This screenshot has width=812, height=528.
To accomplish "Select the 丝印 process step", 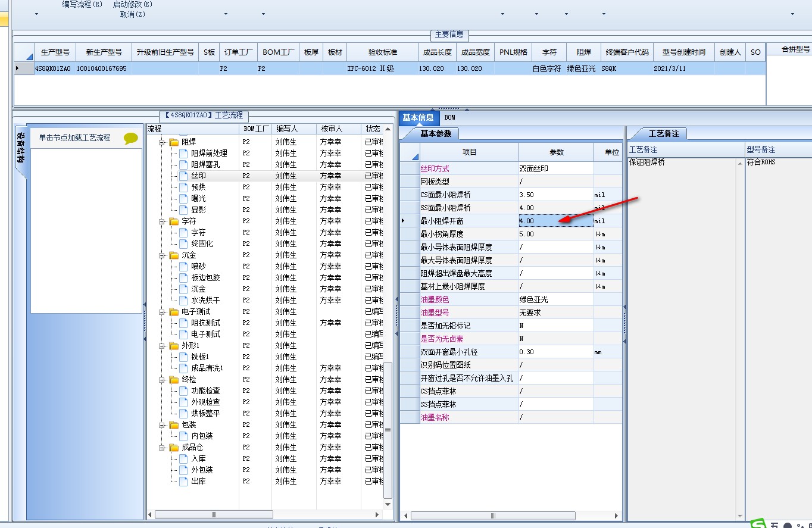I will 198,176.
